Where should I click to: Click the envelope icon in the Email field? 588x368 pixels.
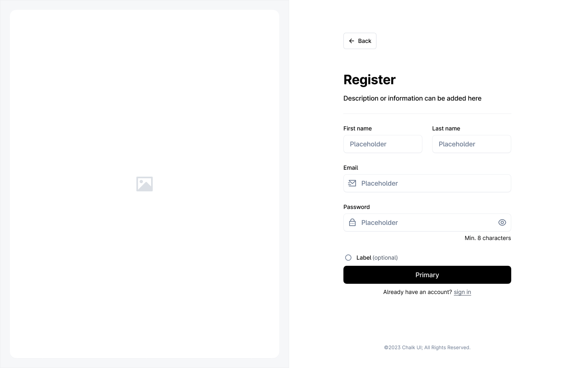[352, 183]
